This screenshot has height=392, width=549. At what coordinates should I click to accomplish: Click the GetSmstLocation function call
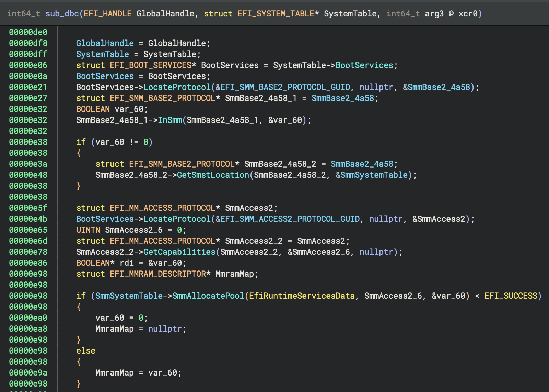pos(213,175)
